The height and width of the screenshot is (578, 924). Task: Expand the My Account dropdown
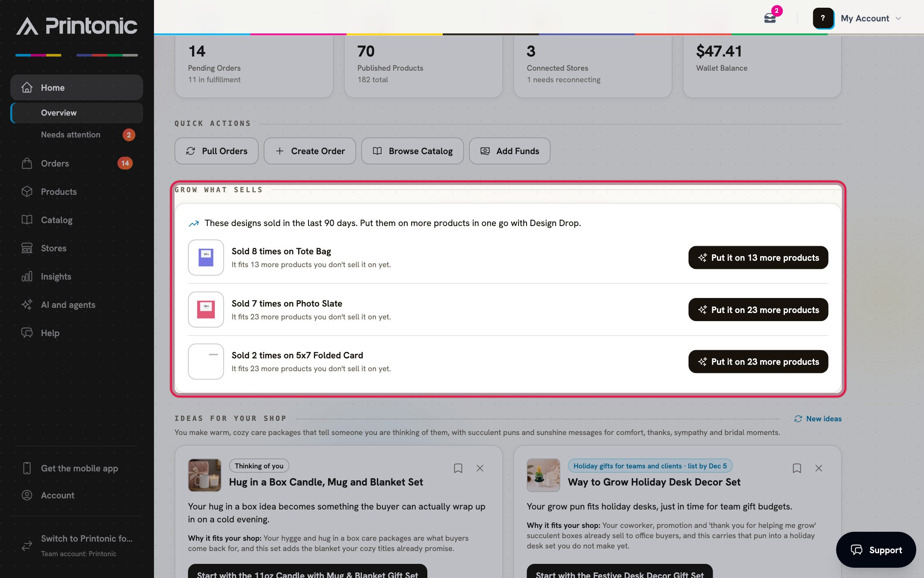click(871, 18)
